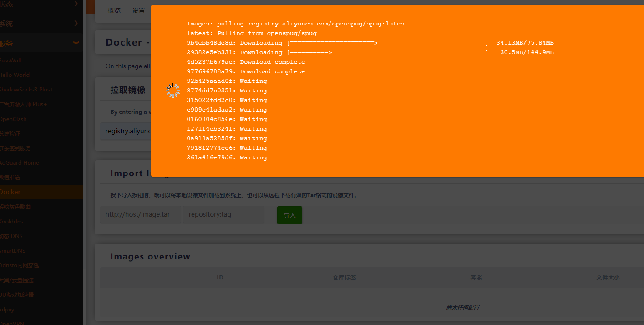This screenshot has height=325, width=644.
Task: Switch to the 概览 tab
Action: pyautogui.click(x=114, y=11)
